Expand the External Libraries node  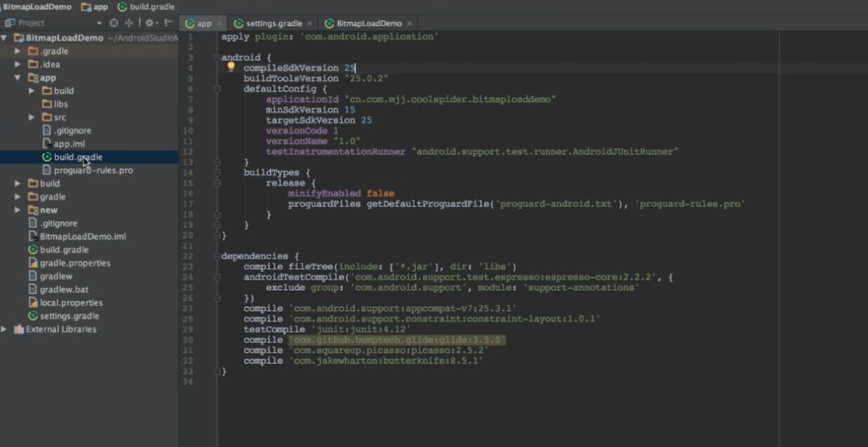4,329
